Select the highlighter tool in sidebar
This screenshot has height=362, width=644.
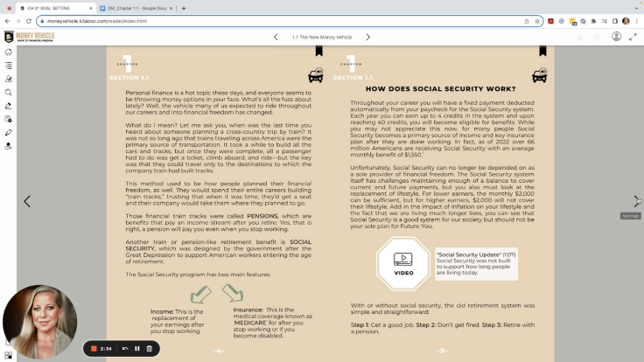(x=8, y=106)
